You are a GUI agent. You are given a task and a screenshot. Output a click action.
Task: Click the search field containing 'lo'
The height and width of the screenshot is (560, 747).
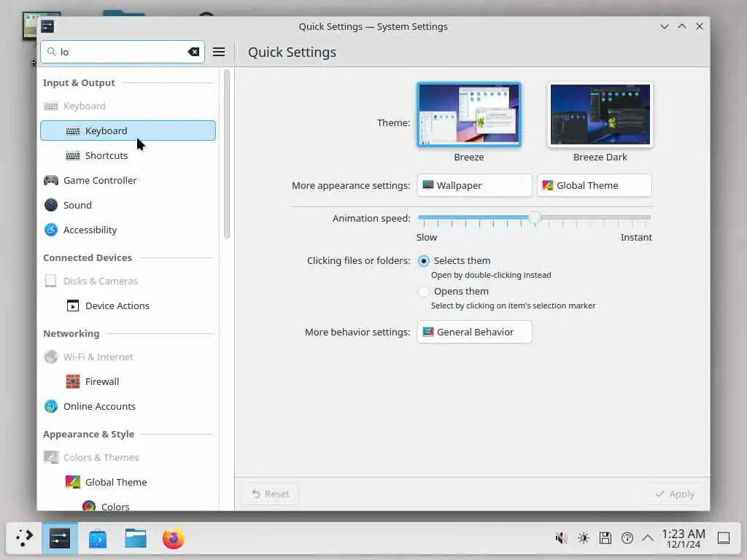point(123,52)
